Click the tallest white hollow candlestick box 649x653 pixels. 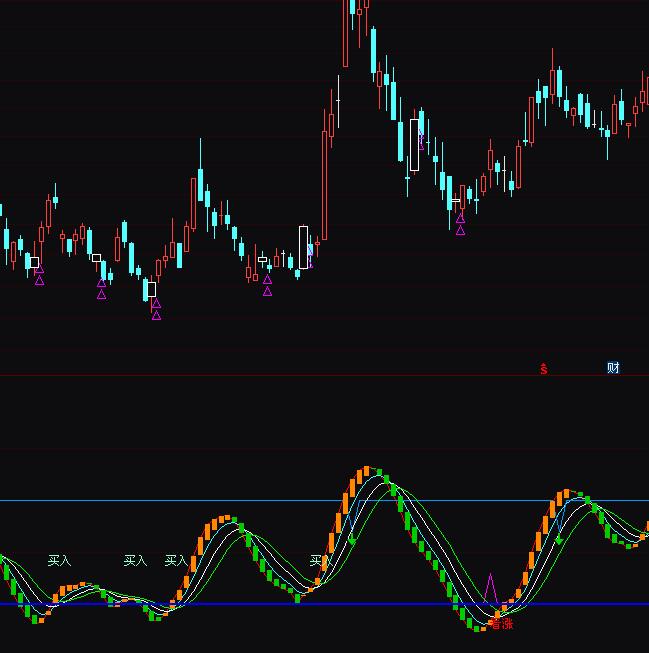tap(415, 145)
